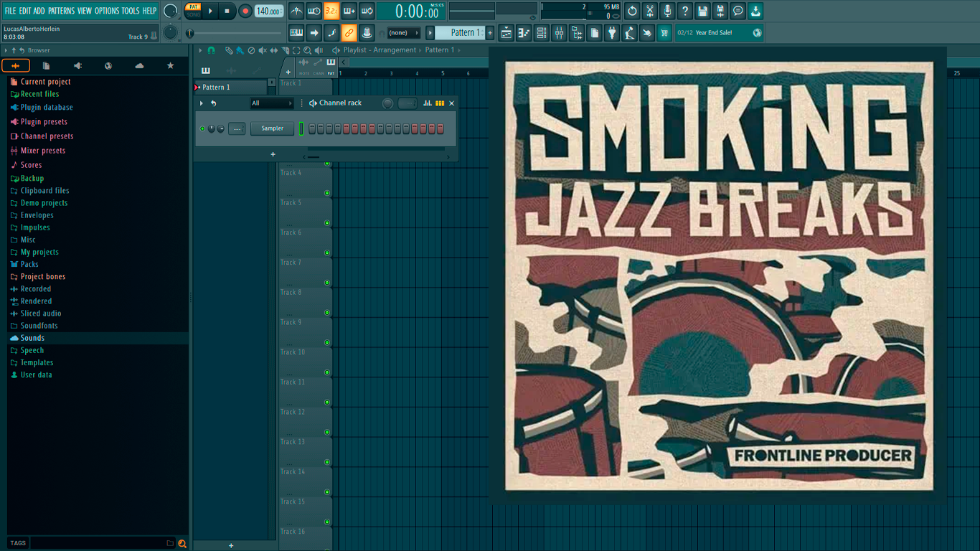Open the mixer from toolbar

coord(559,33)
